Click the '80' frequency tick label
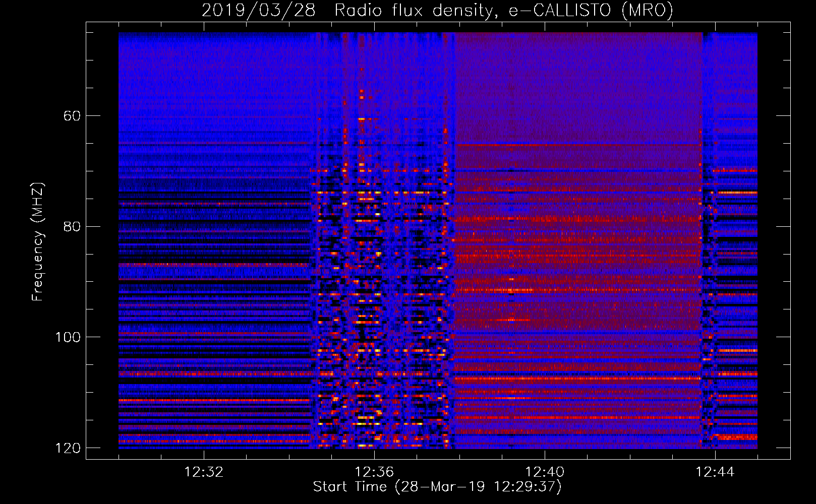Image resolution: width=816 pixels, height=504 pixels. 72,226
